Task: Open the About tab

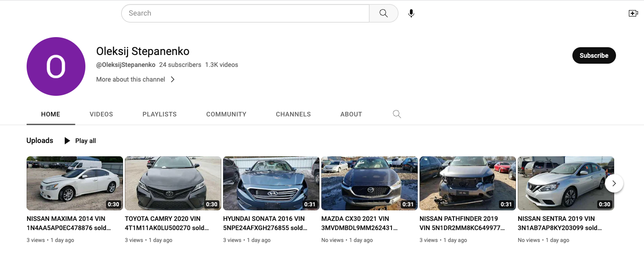Action: [351, 114]
